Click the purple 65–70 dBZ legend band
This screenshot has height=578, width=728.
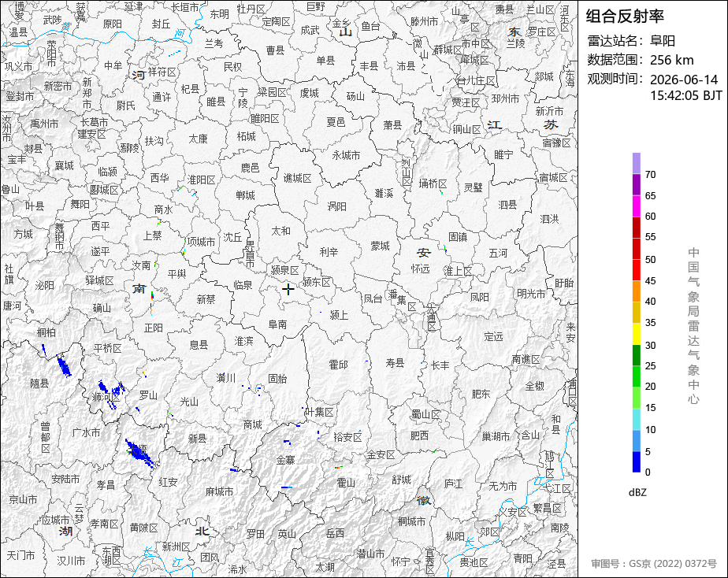click(636, 184)
